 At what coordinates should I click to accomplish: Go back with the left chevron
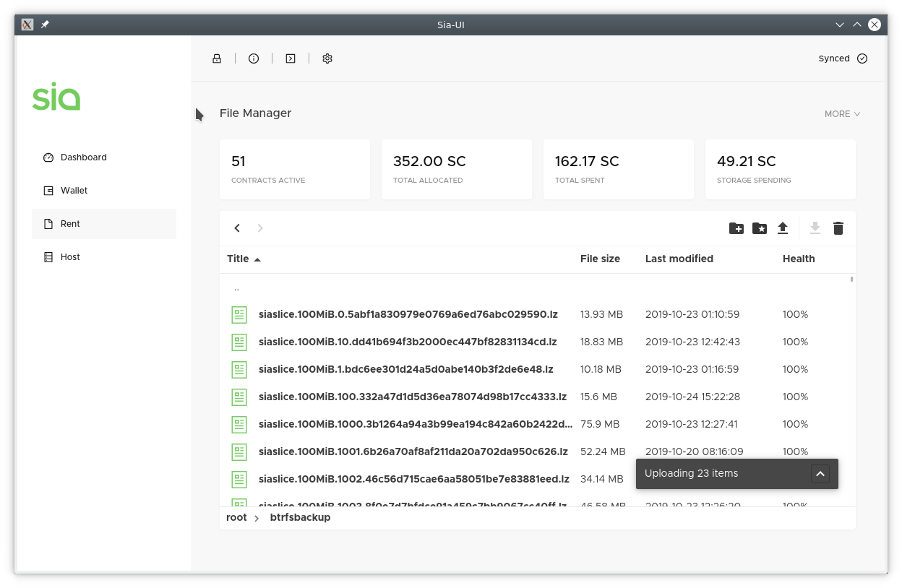pyautogui.click(x=237, y=228)
